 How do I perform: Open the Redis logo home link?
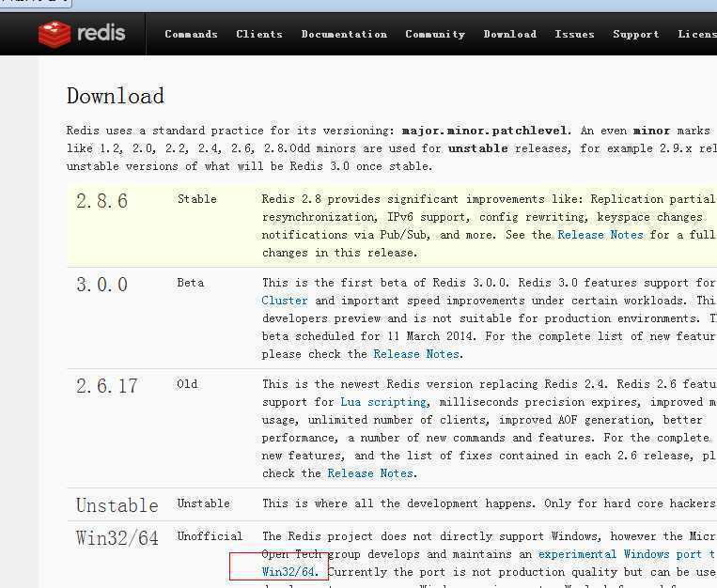click(82, 34)
